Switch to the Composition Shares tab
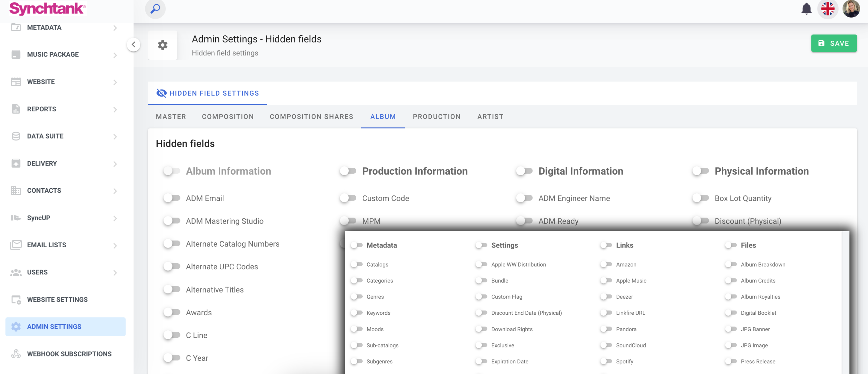This screenshot has height=374, width=868. coord(311,117)
